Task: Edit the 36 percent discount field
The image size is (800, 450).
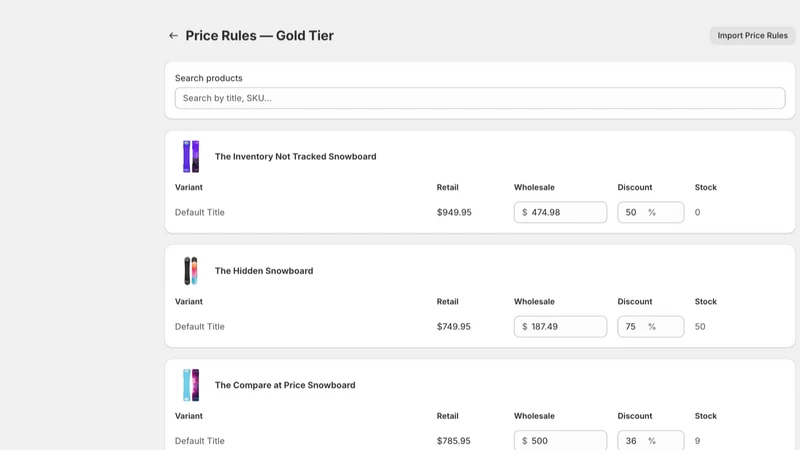Action: click(x=651, y=440)
